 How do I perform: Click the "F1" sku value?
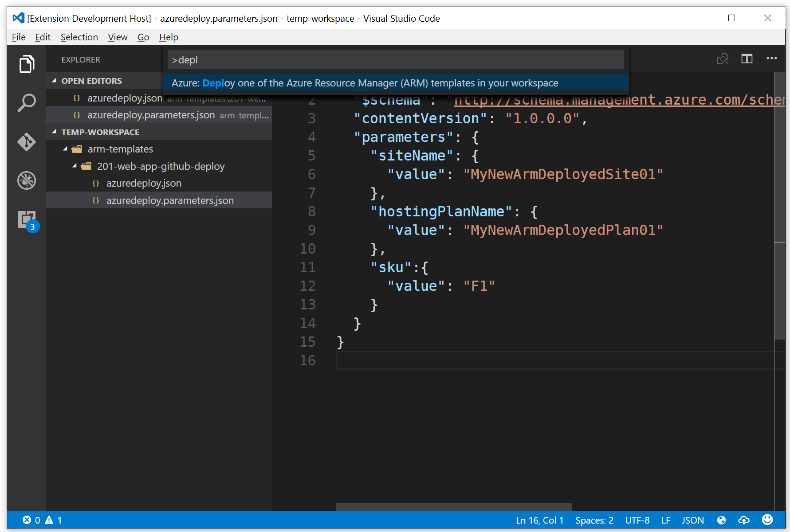479,286
